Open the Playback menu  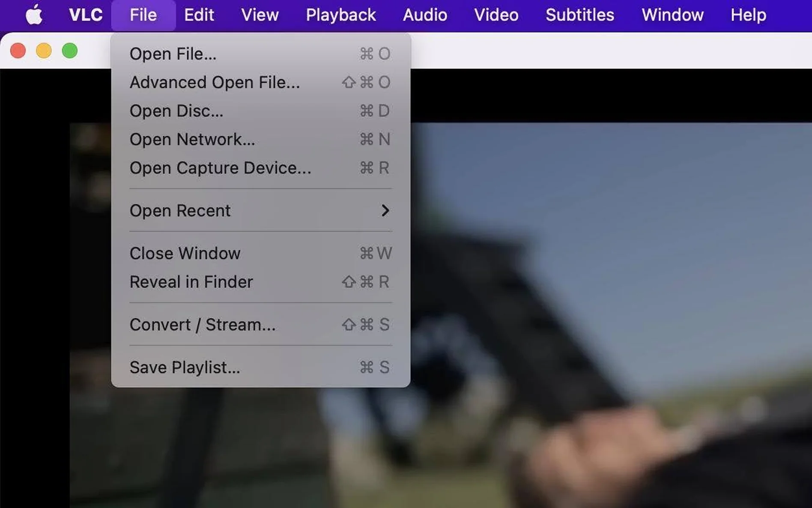pos(341,15)
